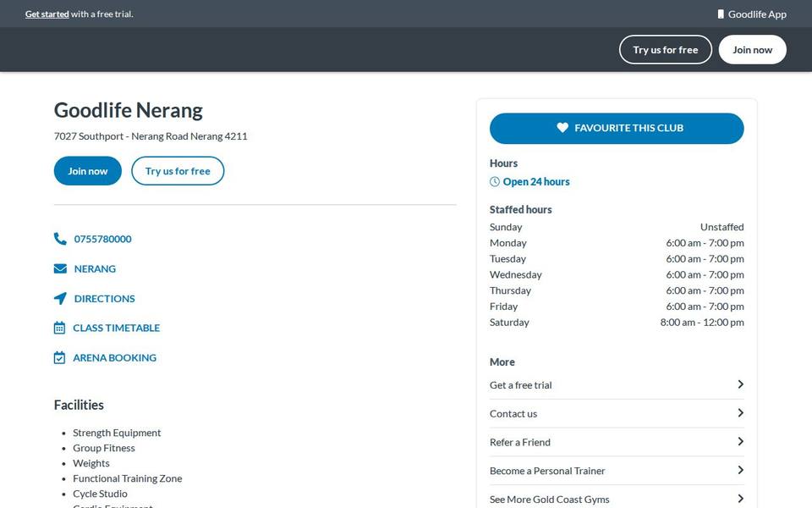Open the Contact us chevron arrow
This screenshot has height=508, width=812.
click(x=741, y=412)
